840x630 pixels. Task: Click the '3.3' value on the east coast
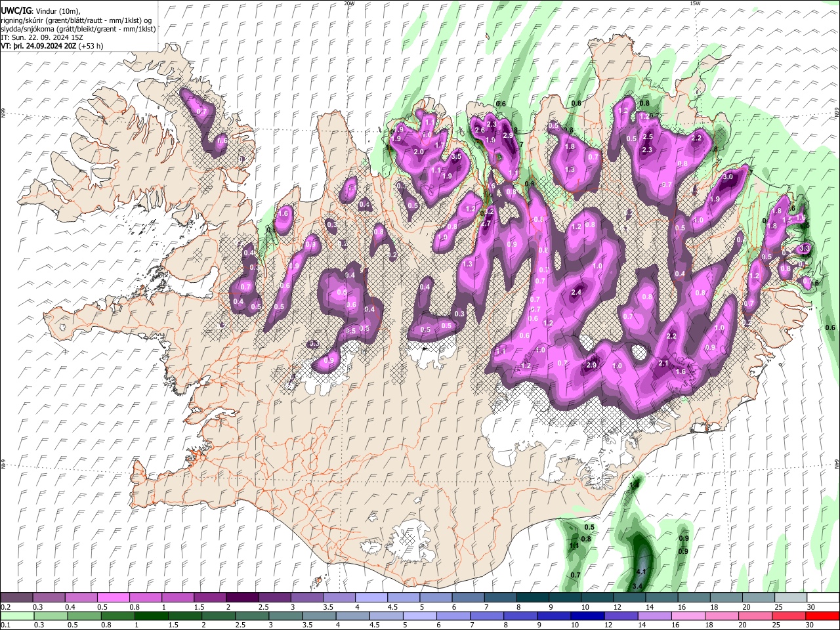point(806,249)
